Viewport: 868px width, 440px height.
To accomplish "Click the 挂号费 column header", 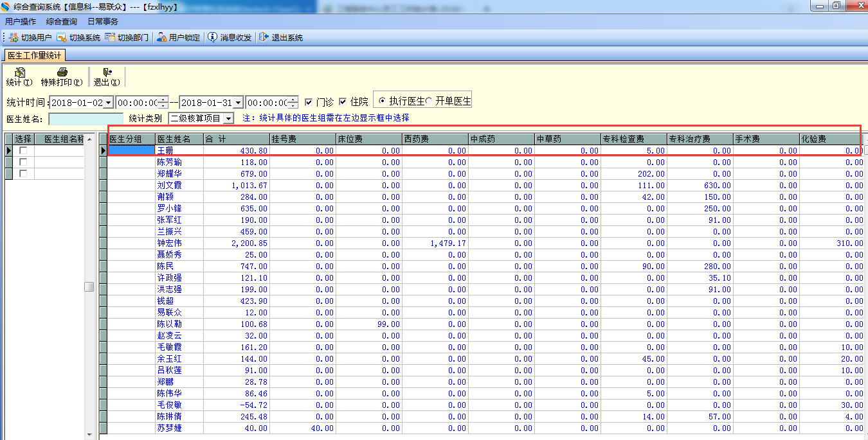I will tap(303, 139).
